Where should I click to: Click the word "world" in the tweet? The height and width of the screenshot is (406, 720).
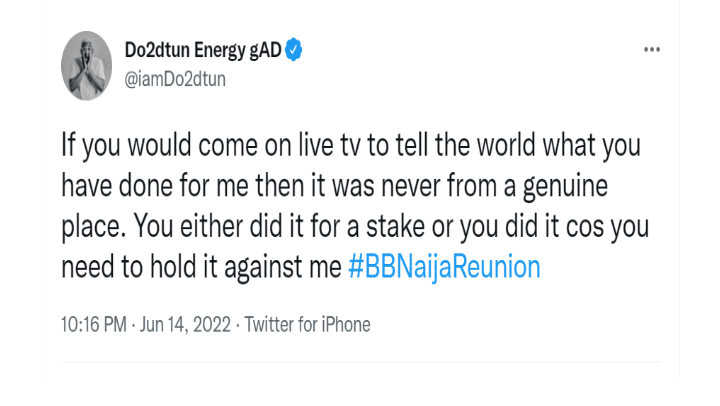click(506, 146)
